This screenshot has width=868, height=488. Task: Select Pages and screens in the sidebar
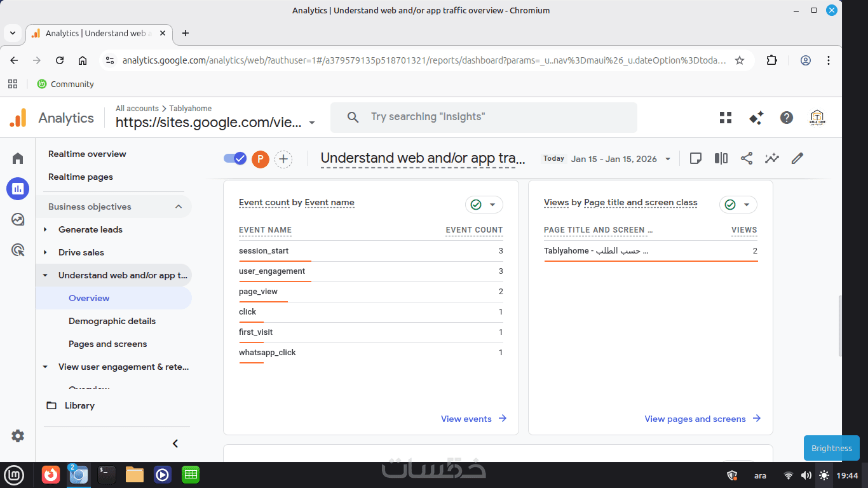click(107, 344)
